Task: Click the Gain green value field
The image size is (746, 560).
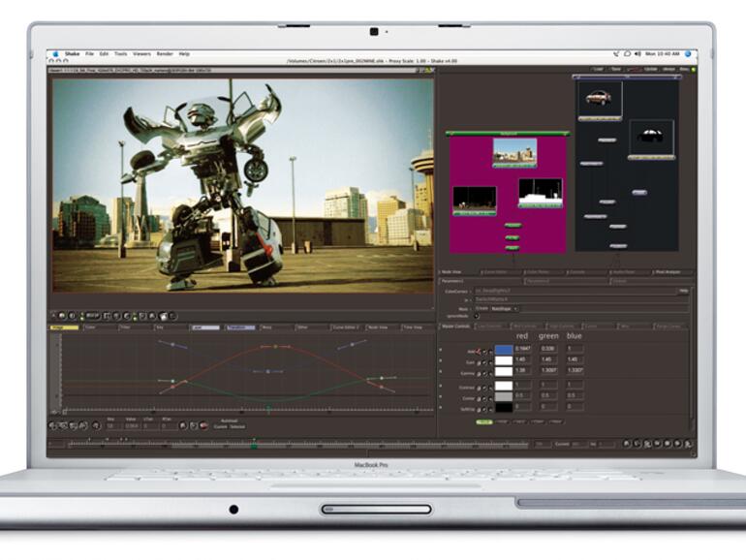Action: coord(548,359)
